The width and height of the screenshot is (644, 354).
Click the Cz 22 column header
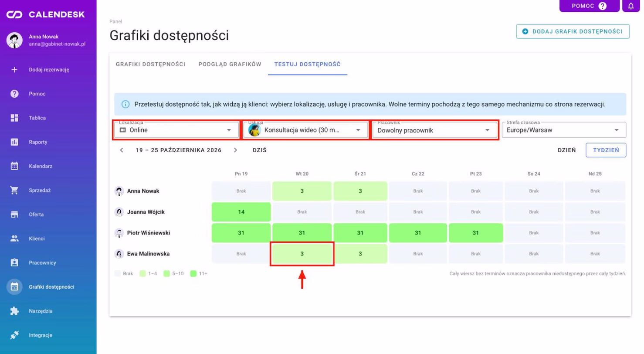pos(418,174)
